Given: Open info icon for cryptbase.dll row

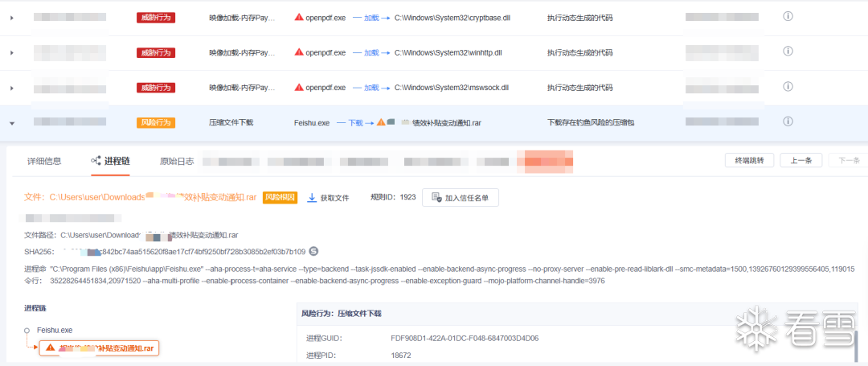Looking at the screenshot, I should 788,17.
